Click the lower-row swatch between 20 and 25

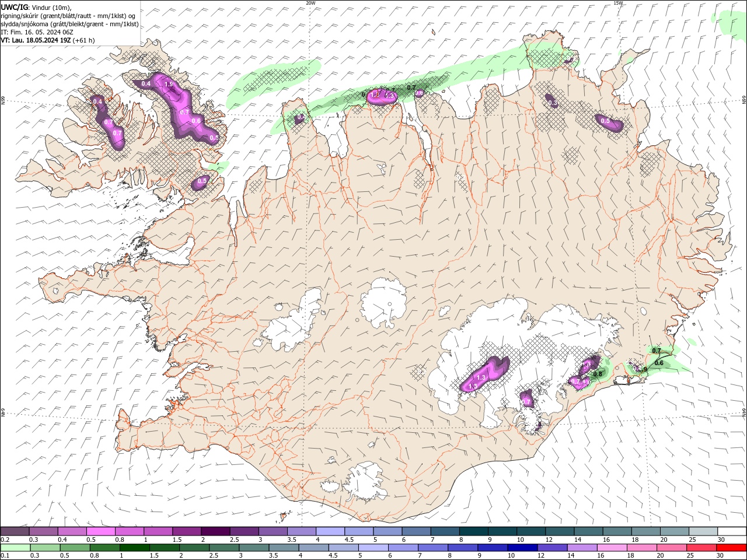click(671, 548)
